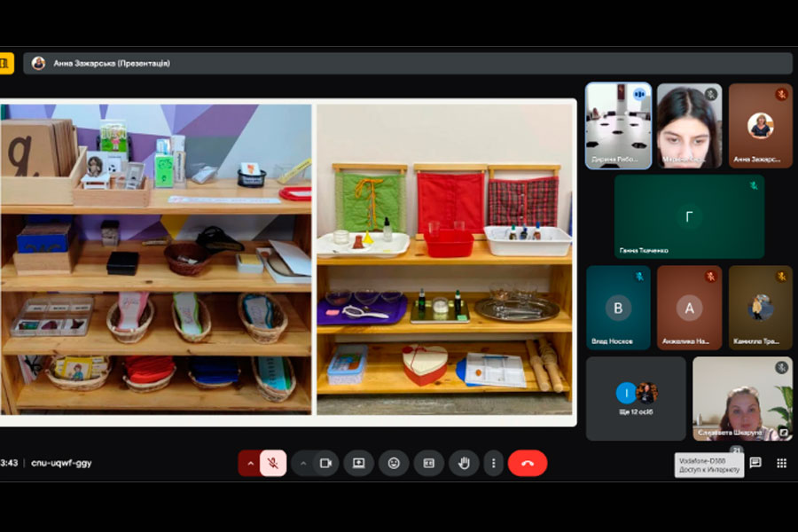
Task: Open the activities grid icon
Action: [x=782, y=463]
